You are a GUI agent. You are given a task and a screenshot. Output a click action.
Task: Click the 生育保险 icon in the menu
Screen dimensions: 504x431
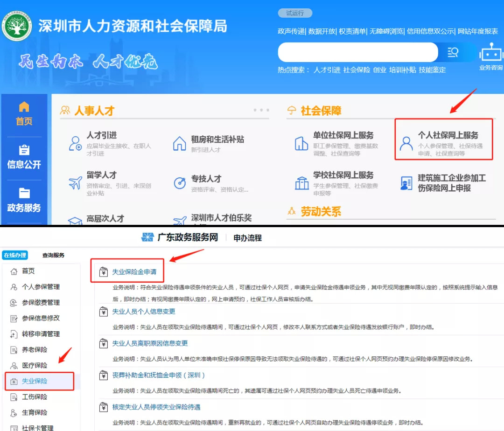[x=14, y=413]
